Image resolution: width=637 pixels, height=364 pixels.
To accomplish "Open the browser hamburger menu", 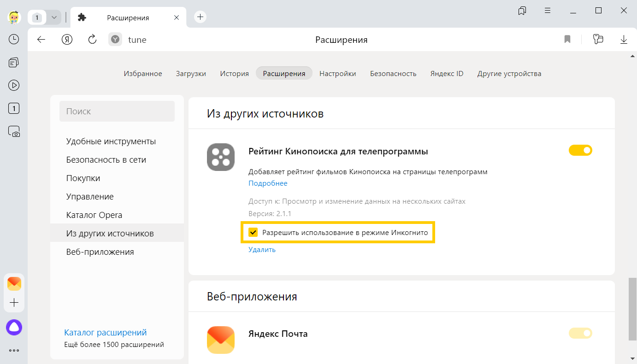I will 548,11.
